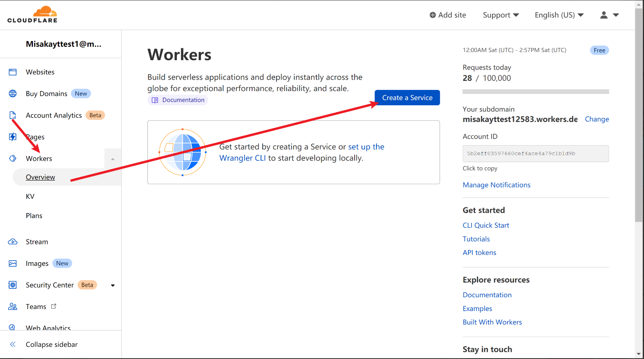
Task: Click the Account Analytics icon
Action: pyautogui.click(x=13, y=115)
